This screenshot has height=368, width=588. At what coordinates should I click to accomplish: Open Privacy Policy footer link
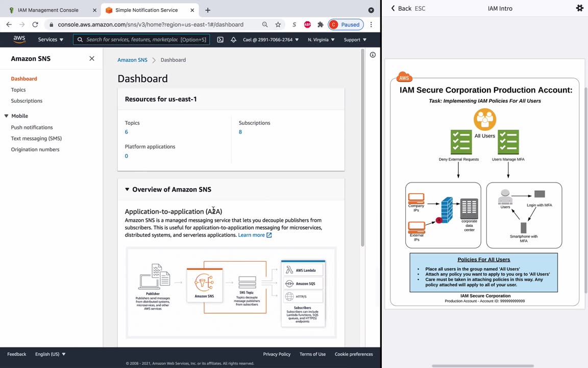[277, 354]
